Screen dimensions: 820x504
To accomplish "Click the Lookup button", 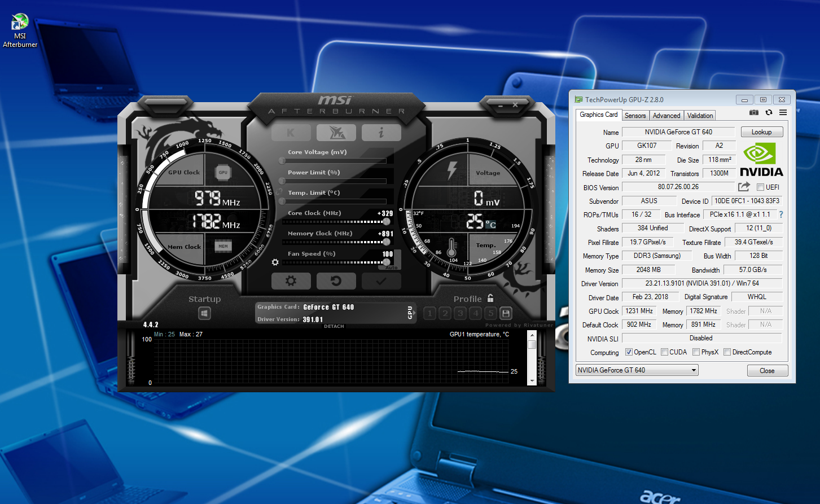I will pyautogui.click(x=761, y=132).
